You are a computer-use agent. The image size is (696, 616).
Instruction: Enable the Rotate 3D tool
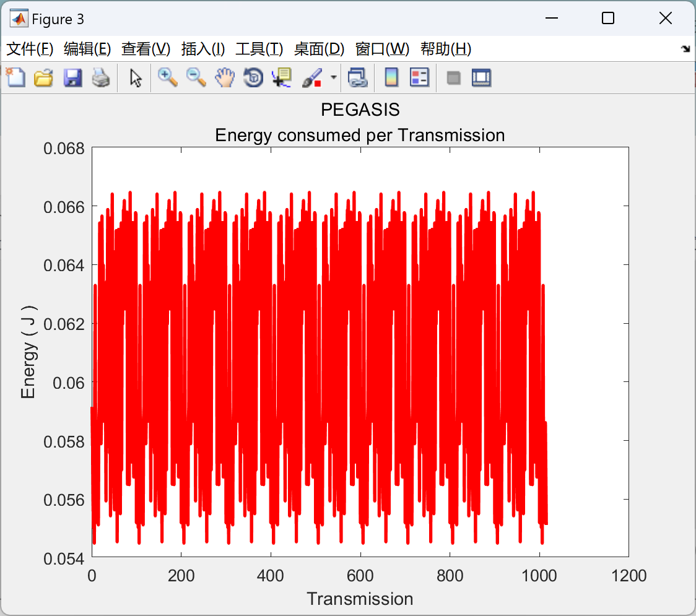click(x=253, y=78)
